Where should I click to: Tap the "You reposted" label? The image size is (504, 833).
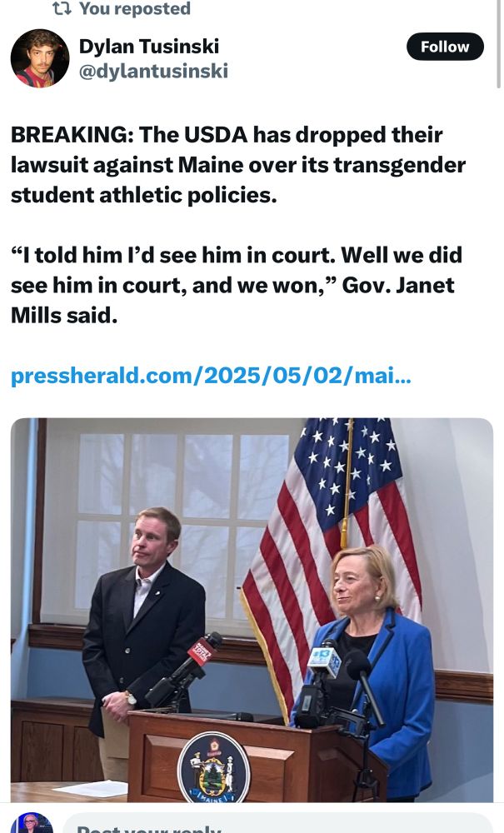(135, 8)
